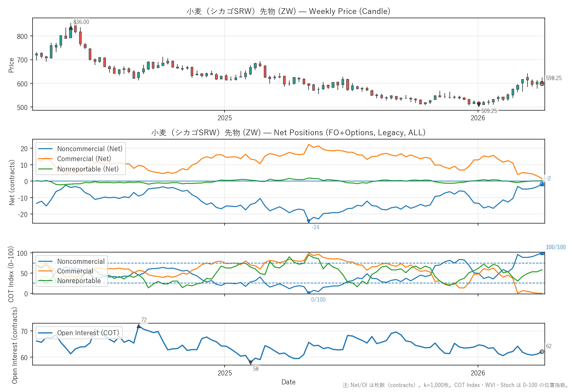574x392 pixels.
Task: Click Nonreportable in the COT Index legend
Action: click(x=79, y=281)
